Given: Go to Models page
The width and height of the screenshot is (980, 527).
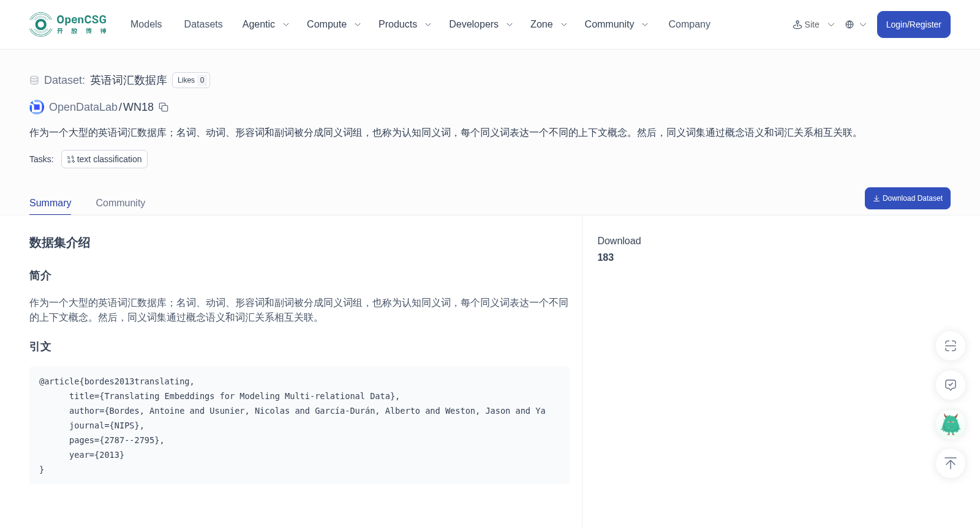Looking at the screenshot, I should tap(146, 24).
